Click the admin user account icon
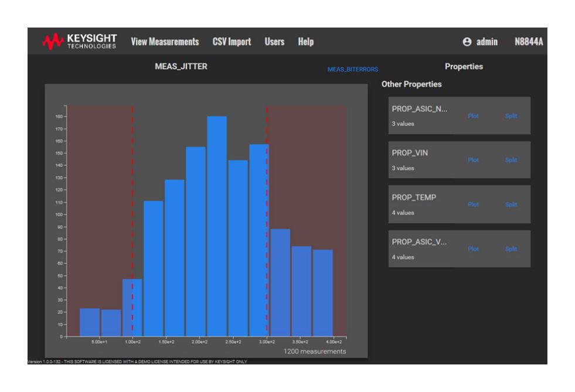575x392 pixels. [467, 42]
